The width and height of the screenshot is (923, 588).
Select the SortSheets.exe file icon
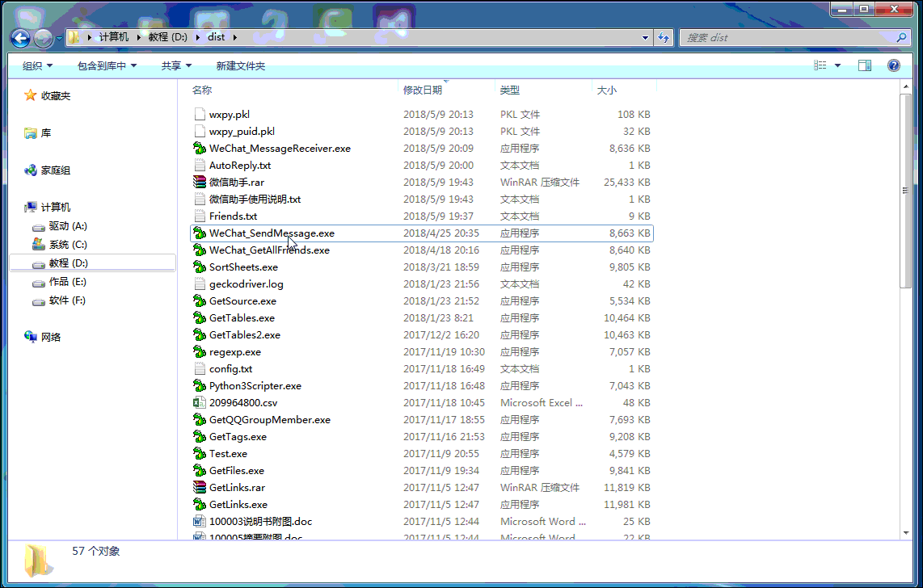pyautogui.click(x=200, y=267)
